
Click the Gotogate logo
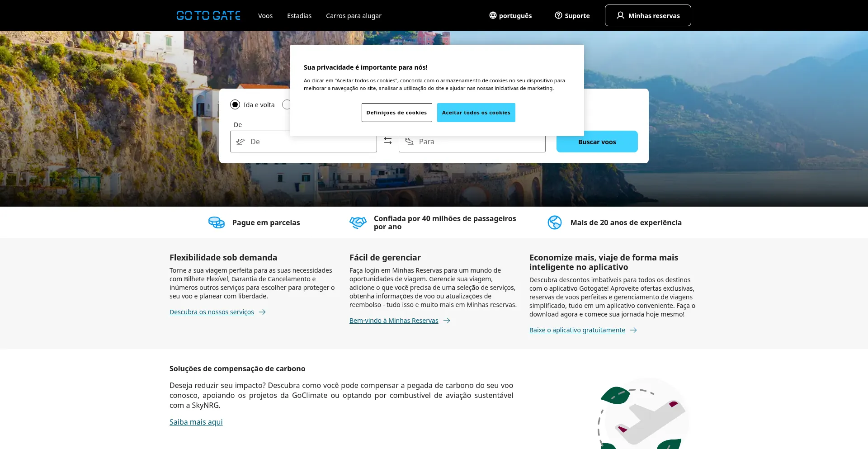click(x=208, y=16)
